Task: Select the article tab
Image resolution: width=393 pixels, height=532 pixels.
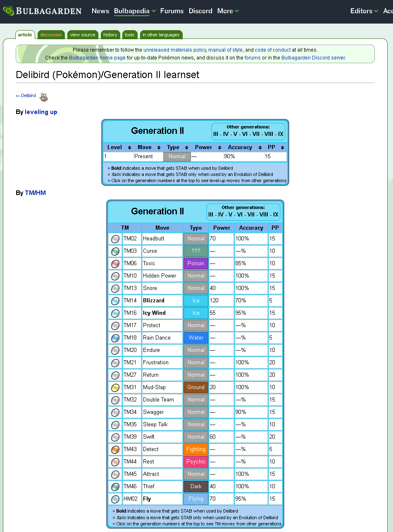Action: point(25,35)
